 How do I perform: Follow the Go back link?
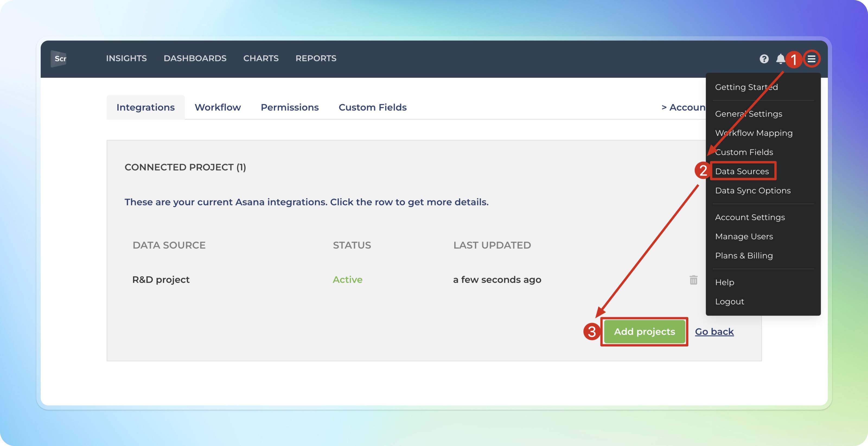click(x=714, y=332)
